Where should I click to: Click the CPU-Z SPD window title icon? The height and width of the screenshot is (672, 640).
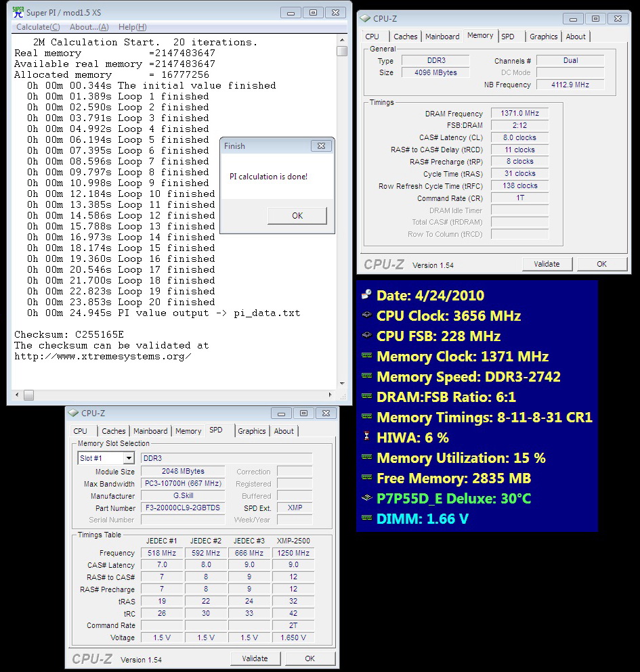coord(73,413)
